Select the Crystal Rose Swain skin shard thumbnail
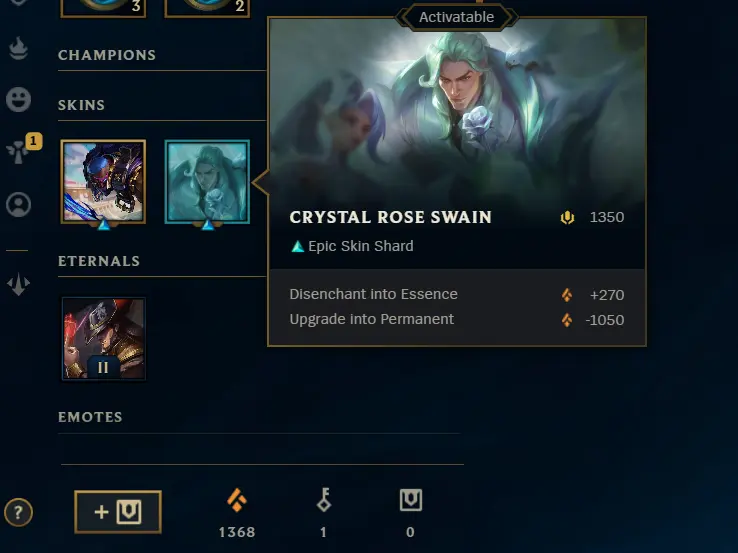The height and width of the screenshot is (553, 738). pyautogui.click(x=207, y=182)
